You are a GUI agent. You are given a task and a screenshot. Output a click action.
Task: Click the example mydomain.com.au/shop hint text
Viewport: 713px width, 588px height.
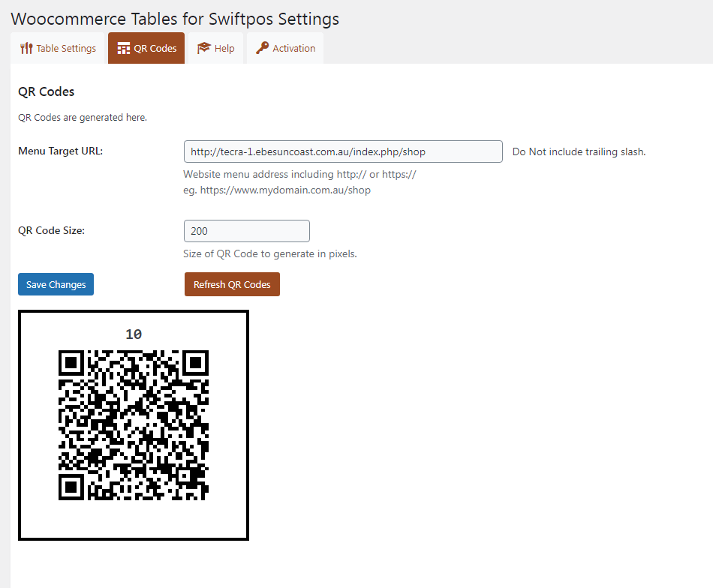(277, 190)
